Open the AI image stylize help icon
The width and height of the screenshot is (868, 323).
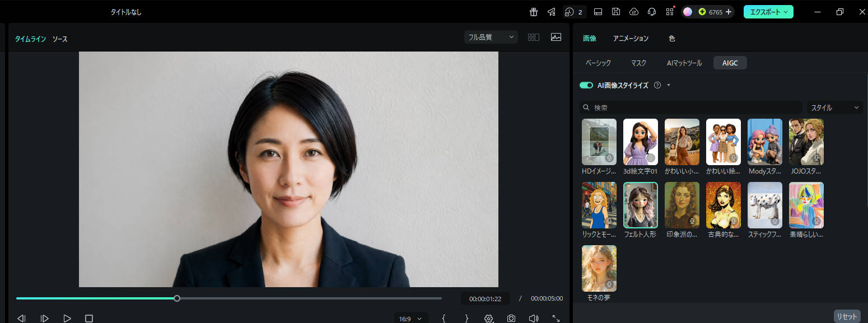(657, 85)
